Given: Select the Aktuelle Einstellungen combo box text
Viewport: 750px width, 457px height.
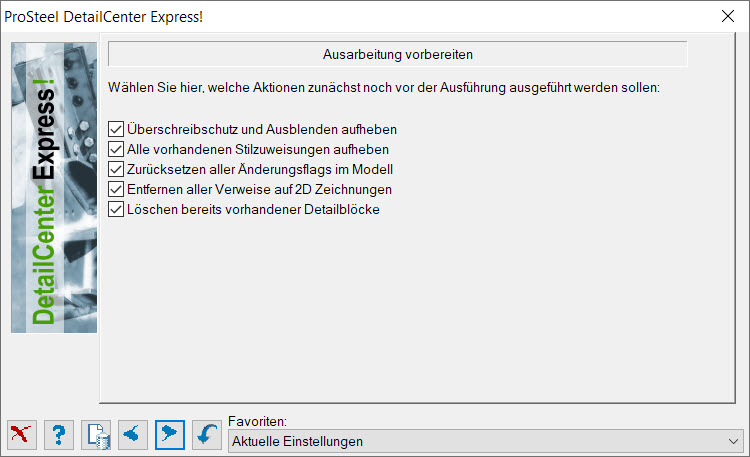Looking at the screenshot, I should tap(298, 441).
